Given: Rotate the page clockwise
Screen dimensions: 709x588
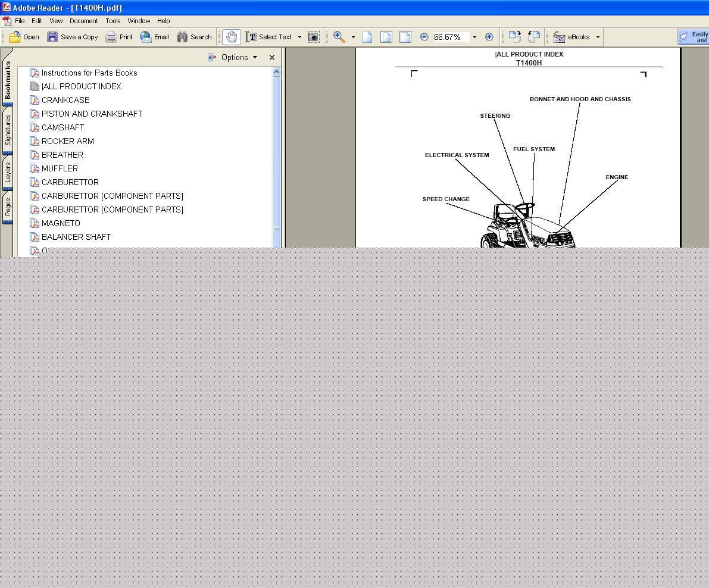Looking at the screenshot, I should [x=514, y=37].
